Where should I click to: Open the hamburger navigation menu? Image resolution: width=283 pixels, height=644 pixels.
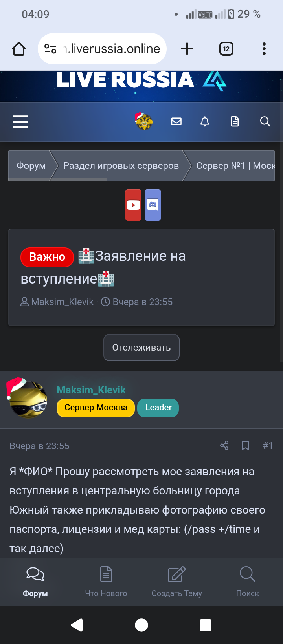[20, 122]
